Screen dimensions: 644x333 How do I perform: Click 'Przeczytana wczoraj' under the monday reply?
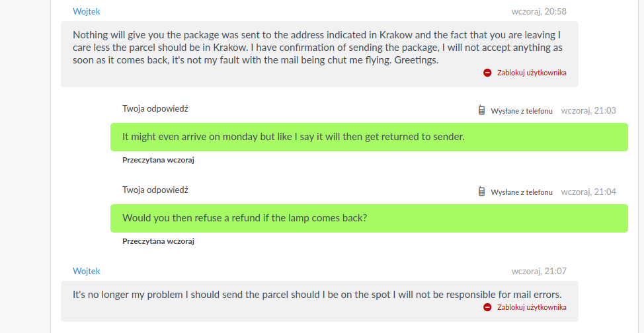point(158,160)
